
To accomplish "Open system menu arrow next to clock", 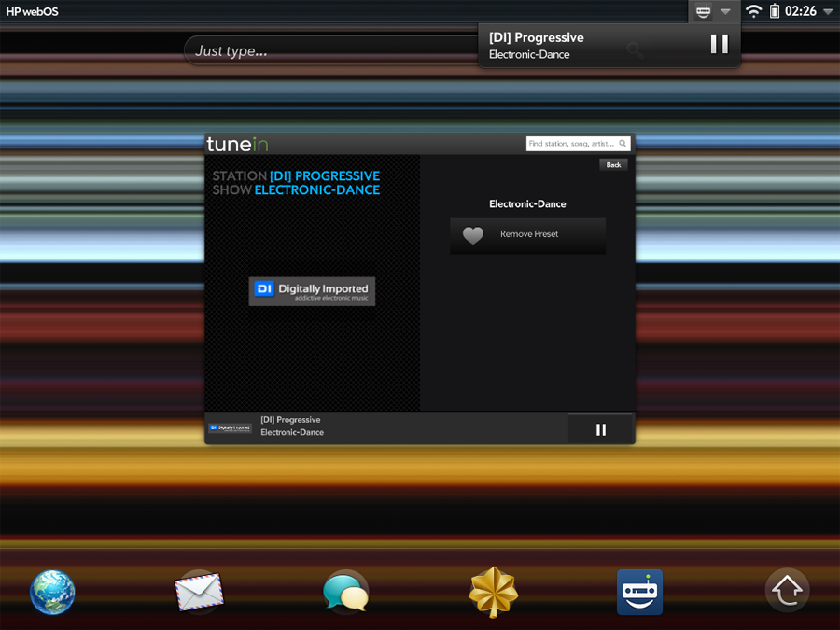I will [x=828, y=12].
